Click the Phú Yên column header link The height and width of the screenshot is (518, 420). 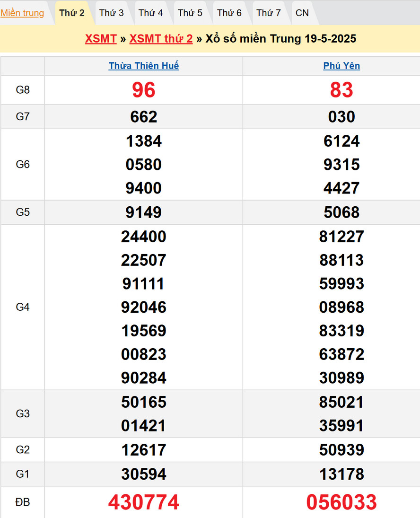point(341,66)
